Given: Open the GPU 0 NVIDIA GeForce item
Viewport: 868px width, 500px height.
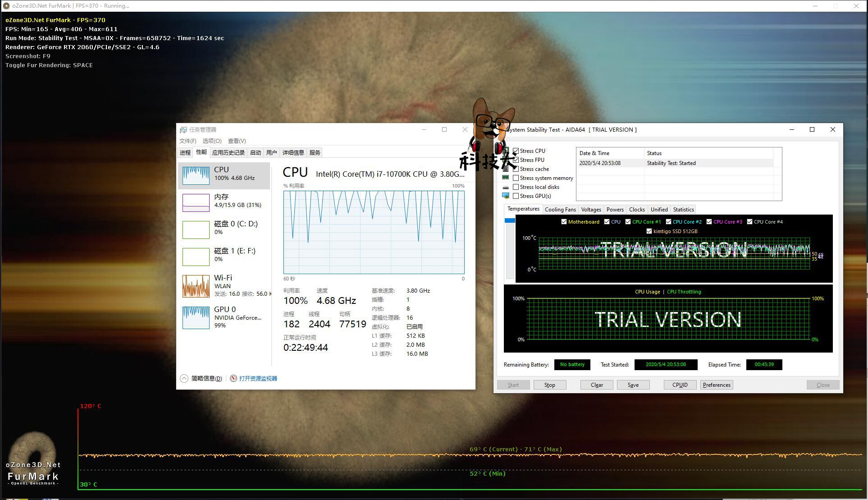Looking at the screenshot, I should (224, 317).
